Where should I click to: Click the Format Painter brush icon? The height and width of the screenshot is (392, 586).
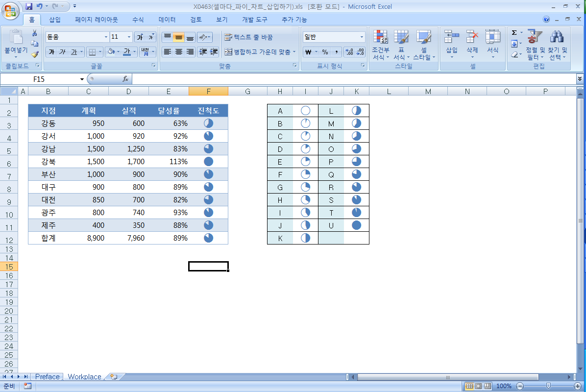(35, 54)
